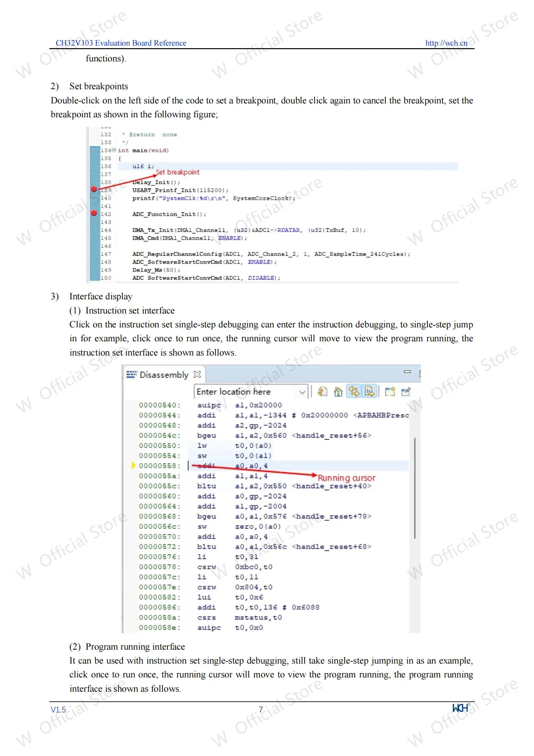
Task: Collapse the main function fold at line 134
Action: pos(114,150)
